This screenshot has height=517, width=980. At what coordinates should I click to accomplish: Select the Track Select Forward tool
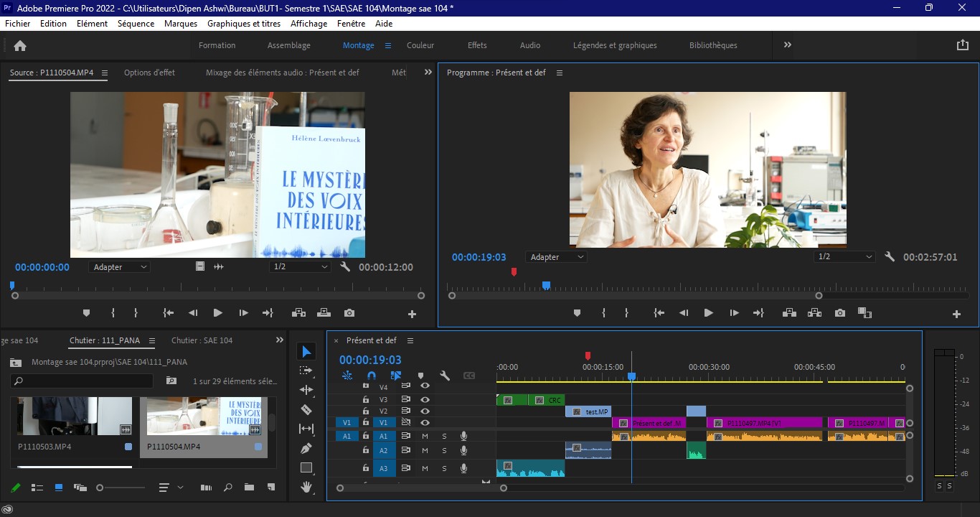(306, 371)
